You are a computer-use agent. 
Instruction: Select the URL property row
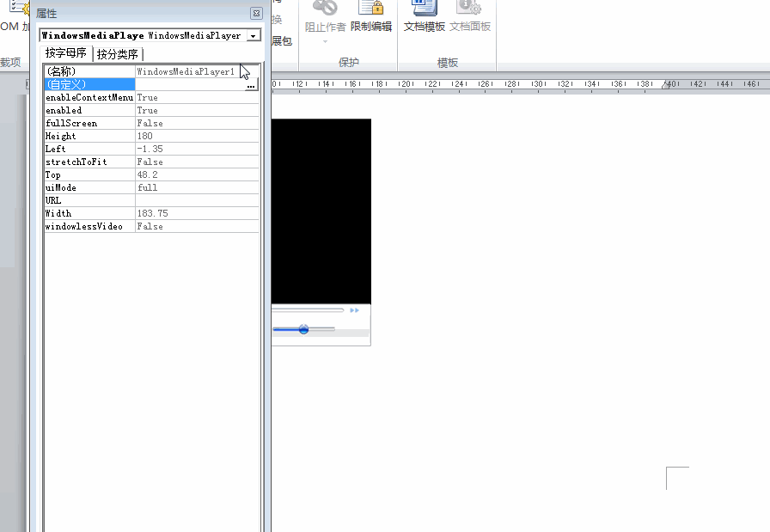[x=89, y=200]
